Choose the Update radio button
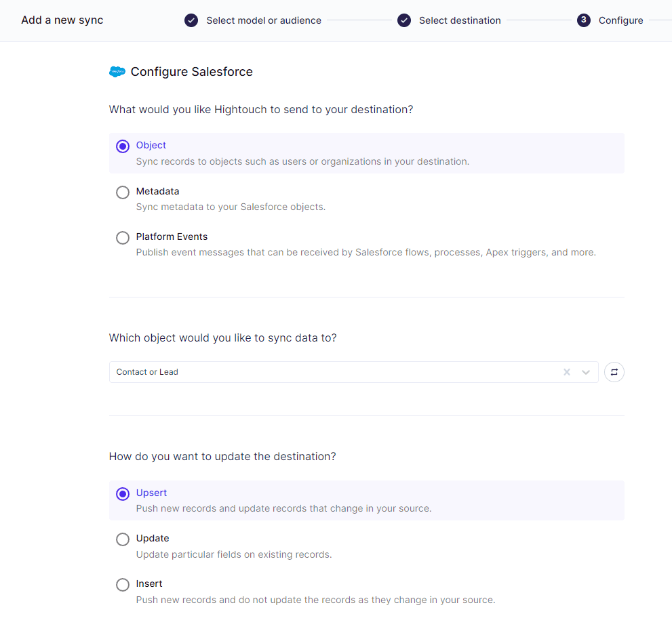Viewport: 672px width, 637px height. (123, 539)
